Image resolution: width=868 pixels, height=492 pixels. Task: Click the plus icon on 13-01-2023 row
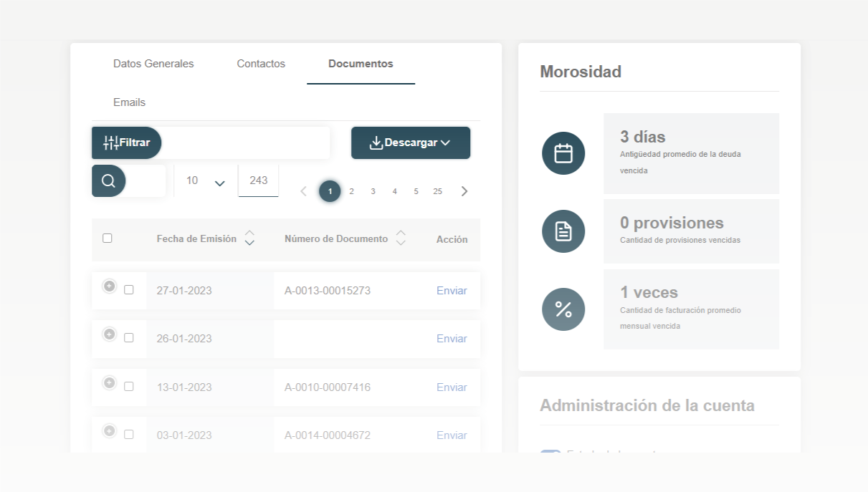[109, 382]
